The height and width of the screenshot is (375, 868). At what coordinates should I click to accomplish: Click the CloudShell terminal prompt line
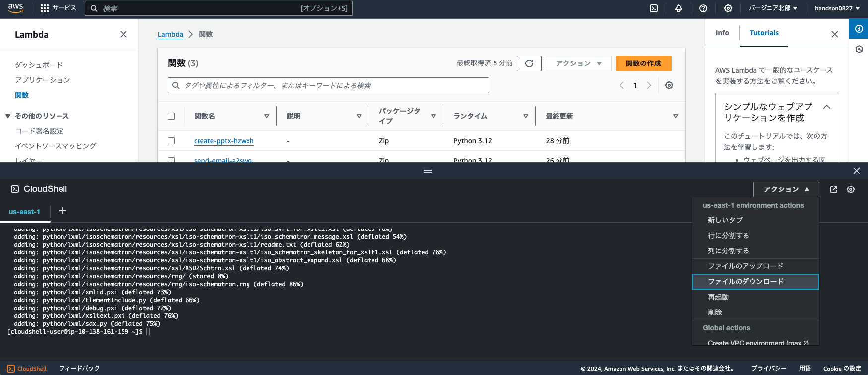click(x=78, y=332)
